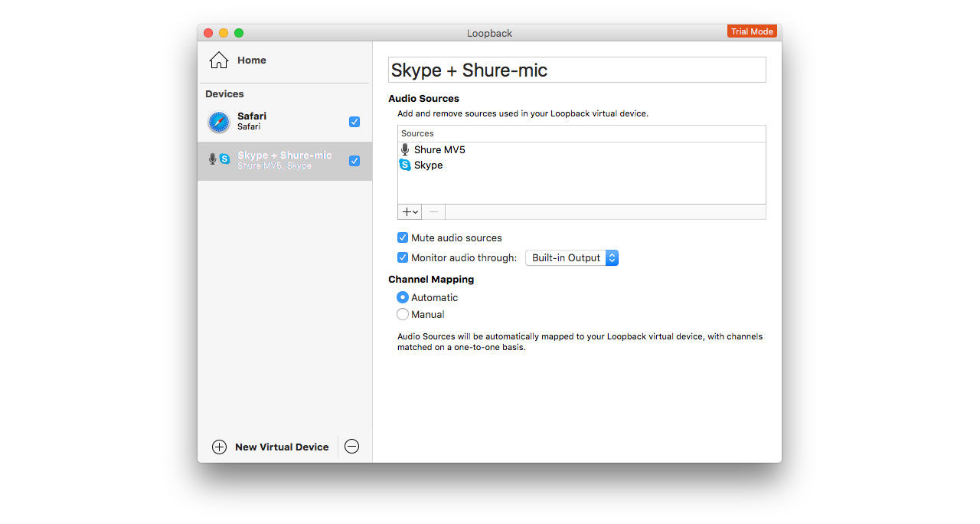Select the Manual channel mapping option
This screenshot has width=980, height=524.
(x=403, y=315)
